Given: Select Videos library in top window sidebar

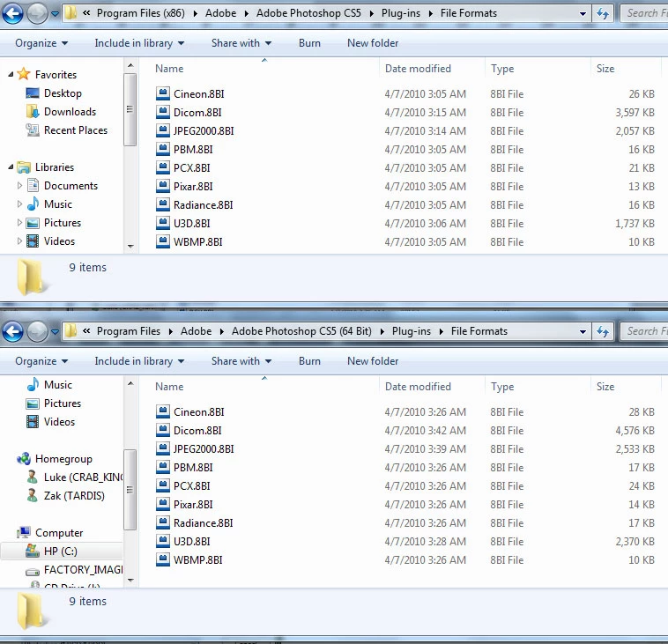Looking at the screenshot, I should [50, 241].
